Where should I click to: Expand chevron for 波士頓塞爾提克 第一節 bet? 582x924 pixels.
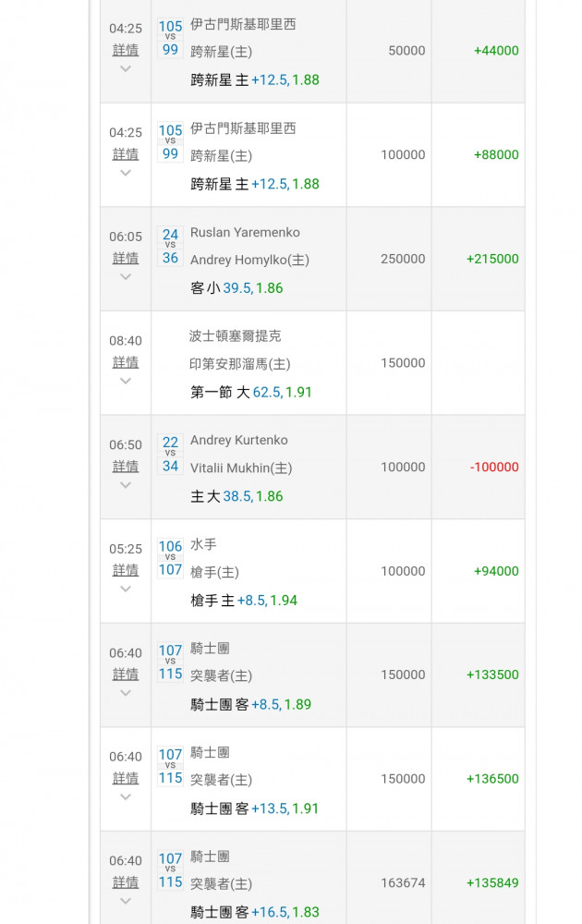126,381
